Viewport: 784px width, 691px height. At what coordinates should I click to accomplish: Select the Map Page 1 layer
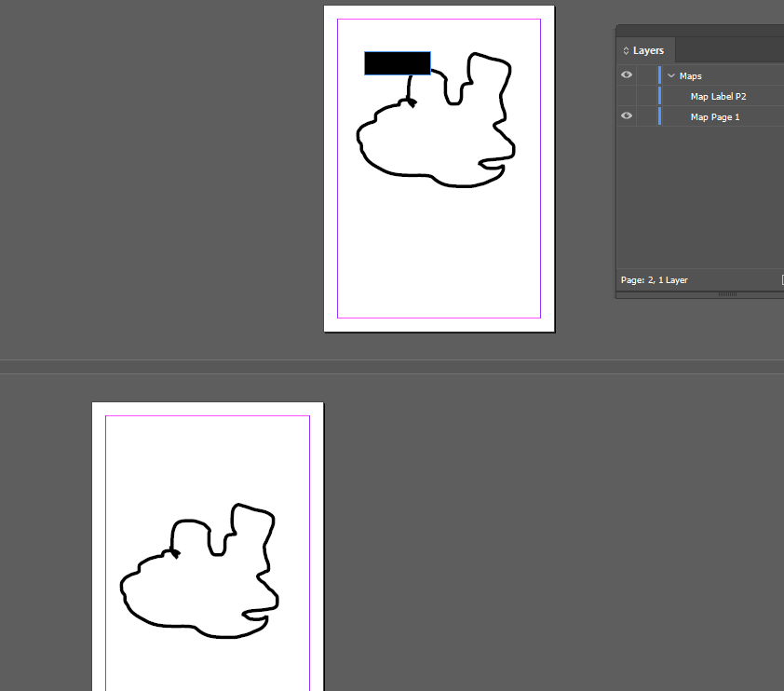(x=715, y=115)
